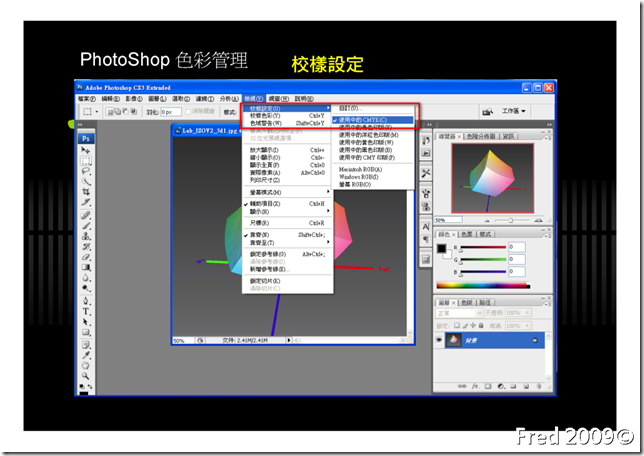Select the Eraser tool
The width and height of the screenshot is (644, 456).
tap(86, 257)
